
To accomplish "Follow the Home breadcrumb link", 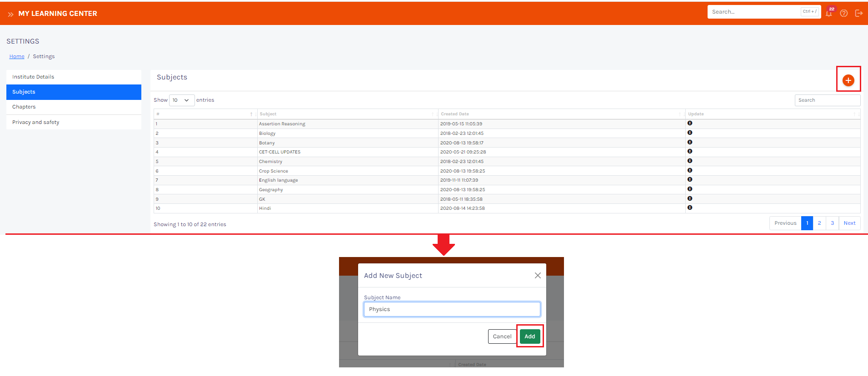I will pyautogui.click(x=17, y=56).
